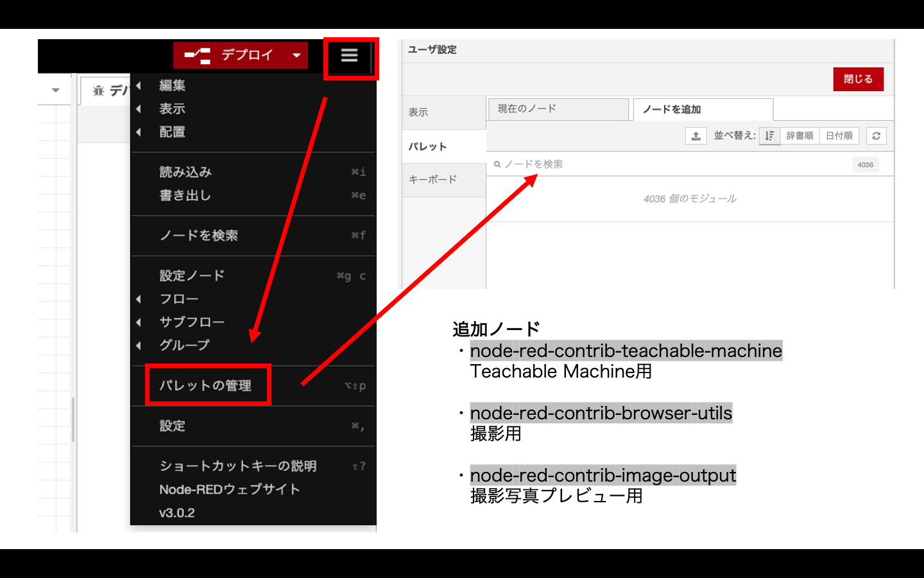Choose 読み込み from the menu
The width and height of the screenshot is (924, 578).
(253, 172)
